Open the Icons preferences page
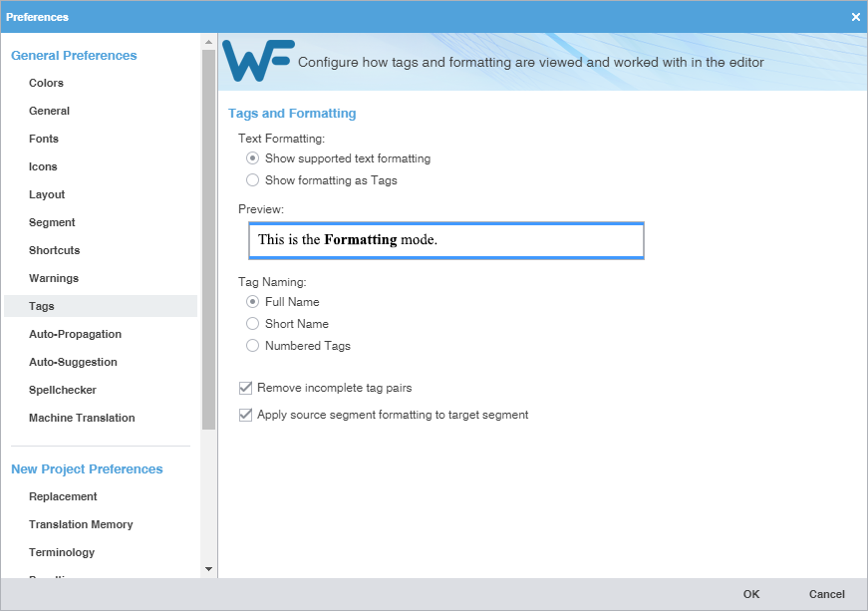Image resolution: width=868 pixels, height=611 pixels. tap(42, 166)
